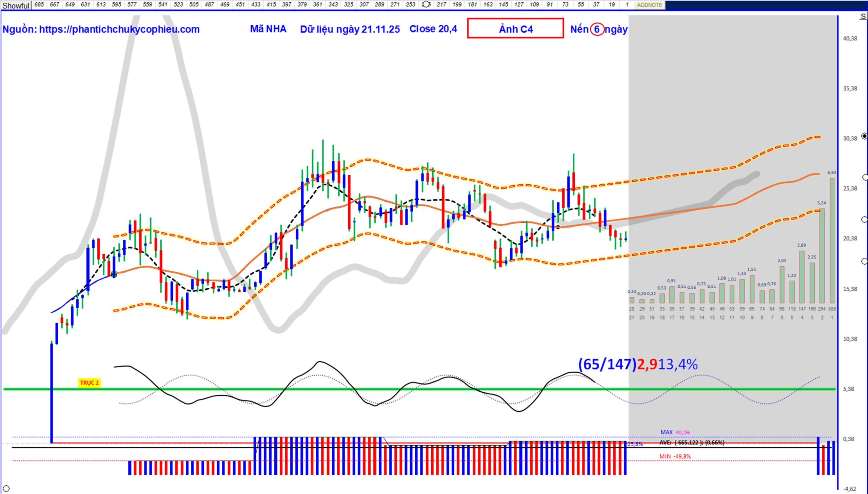Image resolution: width=868 pixels, height=494 pixels.
Task: Click the tallest volume bar labeled 6,92
Action: tap(832, 240)
